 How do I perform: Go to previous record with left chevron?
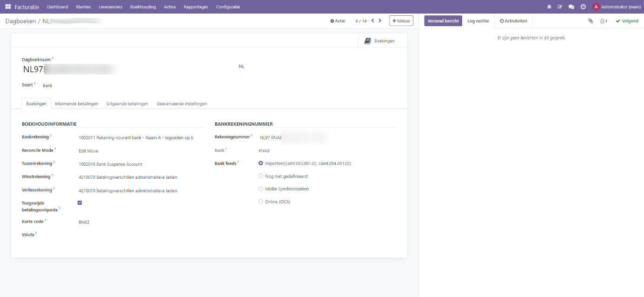[372, 20]
